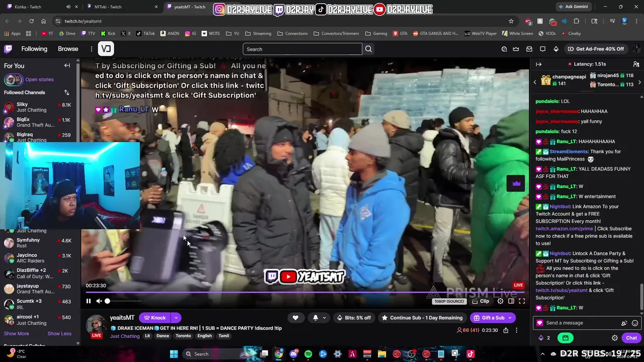Image resolution: width=644 pixels, height=362 pixels.
Task: Reload the page in the browser
Action: click(x=31, y=21)
